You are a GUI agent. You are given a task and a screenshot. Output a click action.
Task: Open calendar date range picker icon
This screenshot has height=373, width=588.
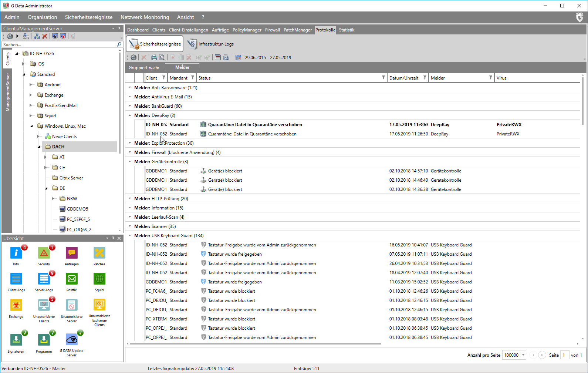tap(238, 57)
